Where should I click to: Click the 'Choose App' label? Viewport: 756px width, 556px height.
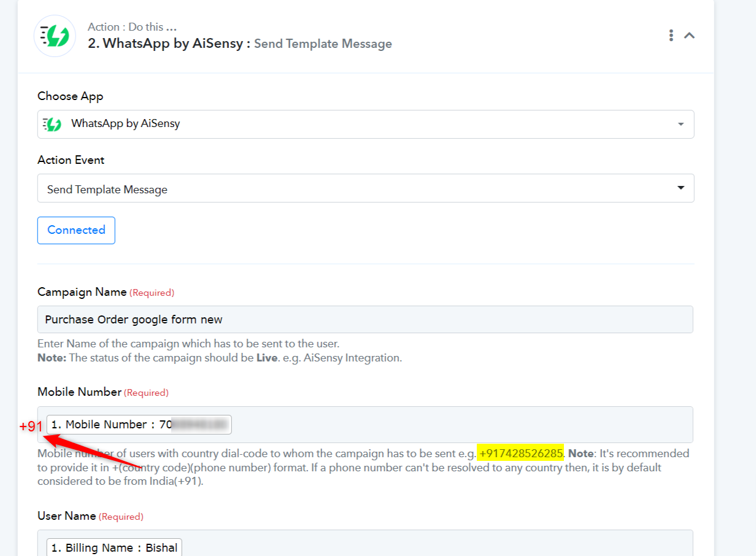[x=71, y=96]
